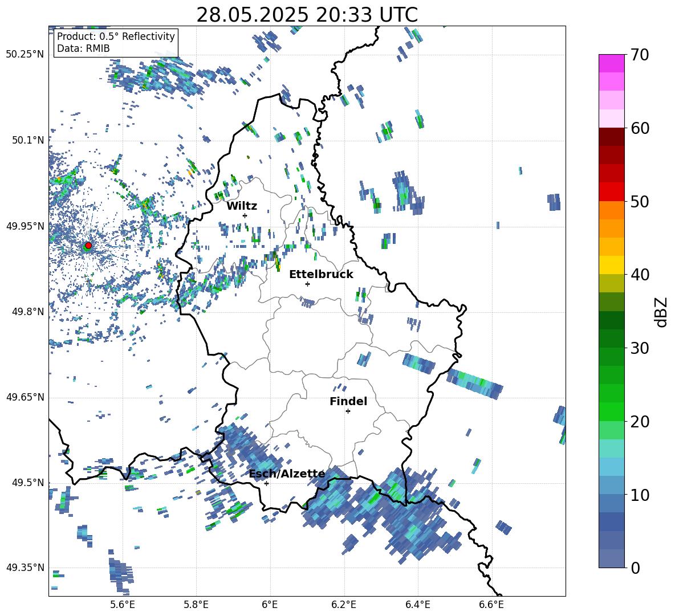
Task: Pick the light pink colorbar segment above 60
Action: click(x=611, y=119)
